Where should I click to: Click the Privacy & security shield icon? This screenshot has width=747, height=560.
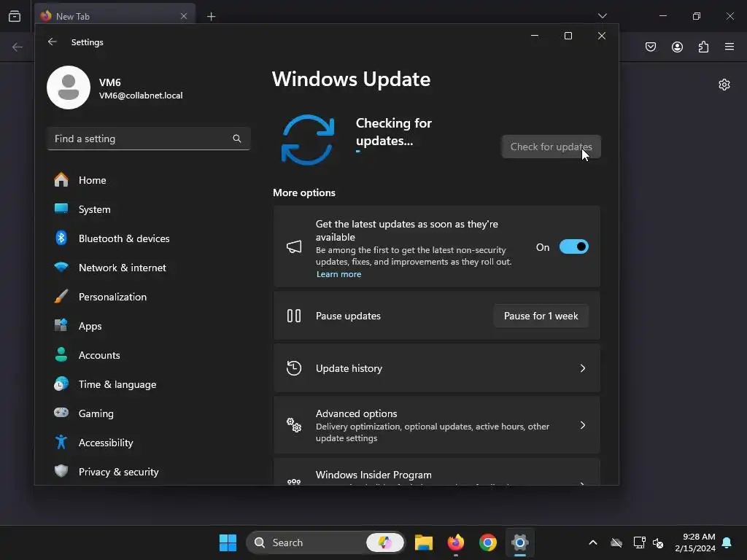61,471
